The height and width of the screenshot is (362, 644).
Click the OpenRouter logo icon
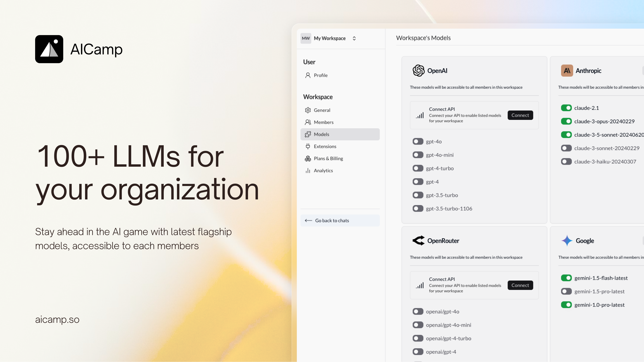tap(418, 241)
